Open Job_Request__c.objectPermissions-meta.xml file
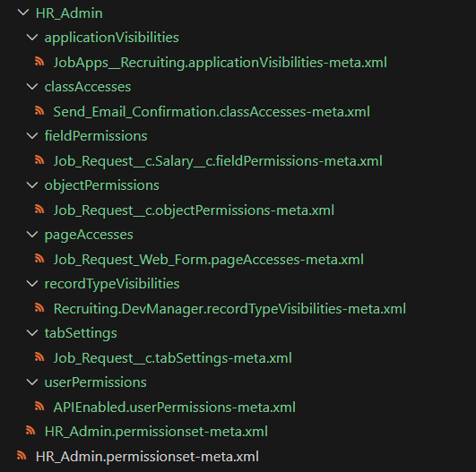The width and height of the screenshot is (476, 472). click(x=194, y=210)
